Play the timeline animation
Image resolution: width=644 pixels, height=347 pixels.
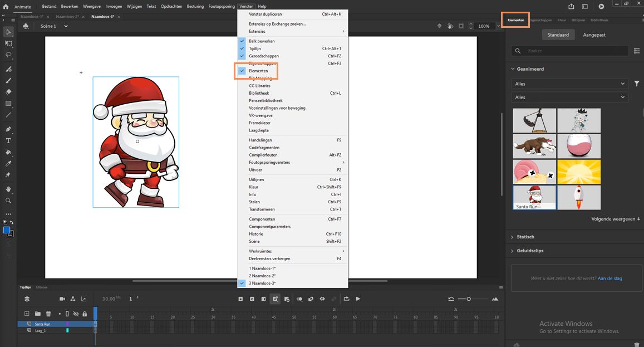pyautogui.click(x=358, y=299)
